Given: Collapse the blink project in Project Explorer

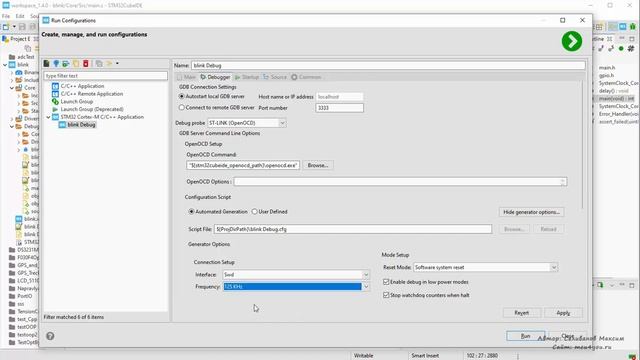Looking at the screenshot, I should tap(5, 65).
